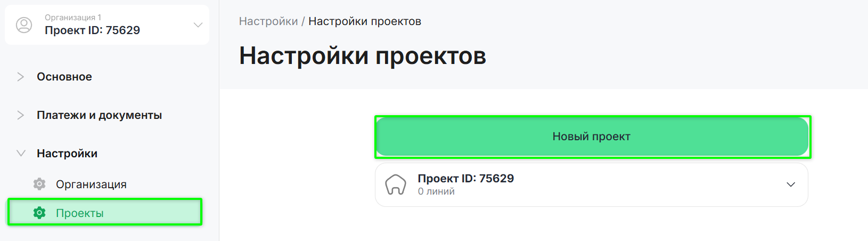The width and height of the screenshot is (868, 241).
Task: Open the organization selector chevron at top left
Action: pyautogui.click(x=198, y=25)
